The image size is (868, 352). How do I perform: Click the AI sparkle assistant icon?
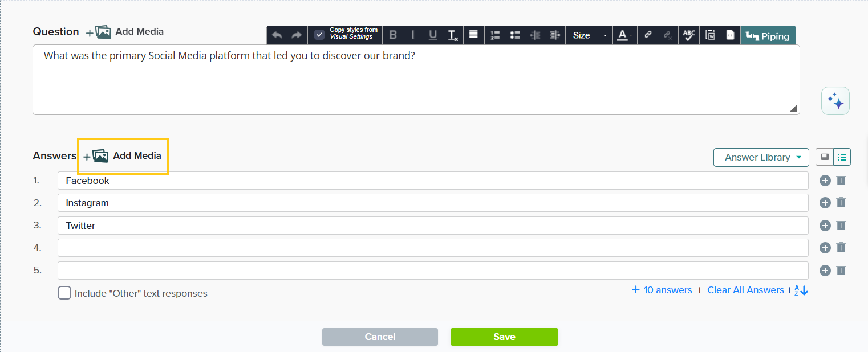pyautogui.click(x=835, y=101)
